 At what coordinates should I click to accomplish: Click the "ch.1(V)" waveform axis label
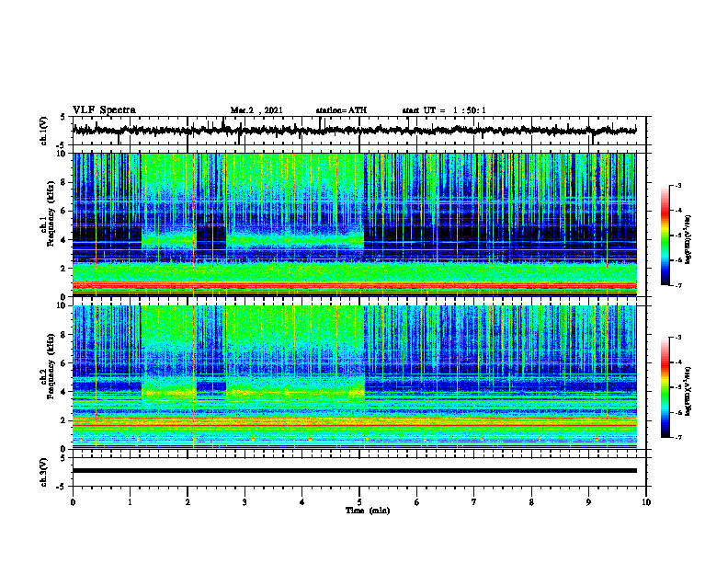[x=44, y=131]
